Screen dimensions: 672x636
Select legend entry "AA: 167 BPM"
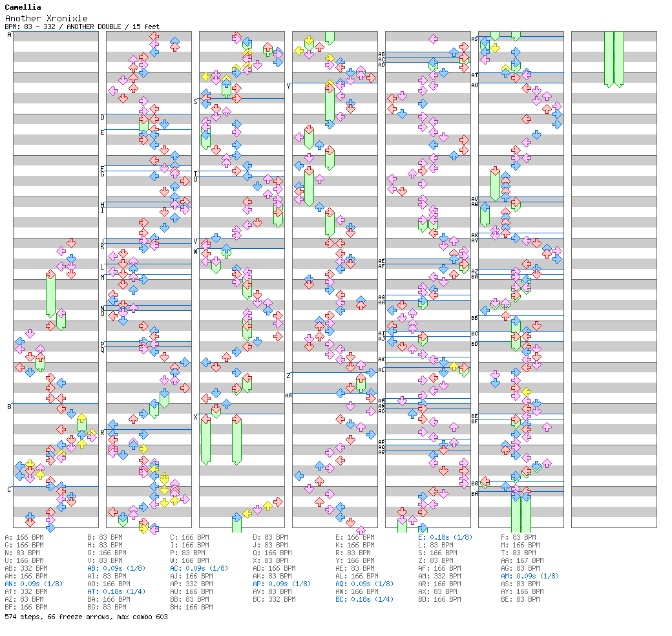coord(522,560)
